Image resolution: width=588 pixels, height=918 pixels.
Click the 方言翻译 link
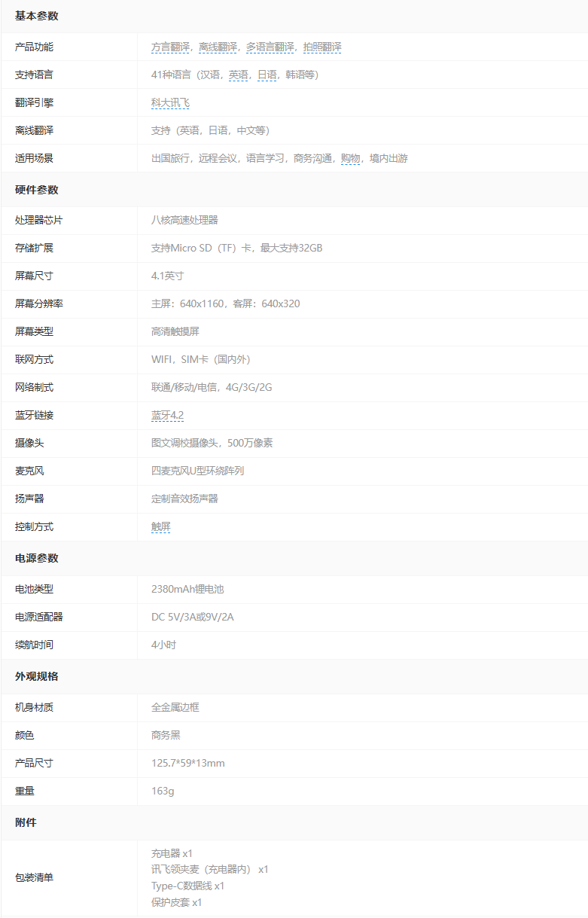[x=170, y=47]
